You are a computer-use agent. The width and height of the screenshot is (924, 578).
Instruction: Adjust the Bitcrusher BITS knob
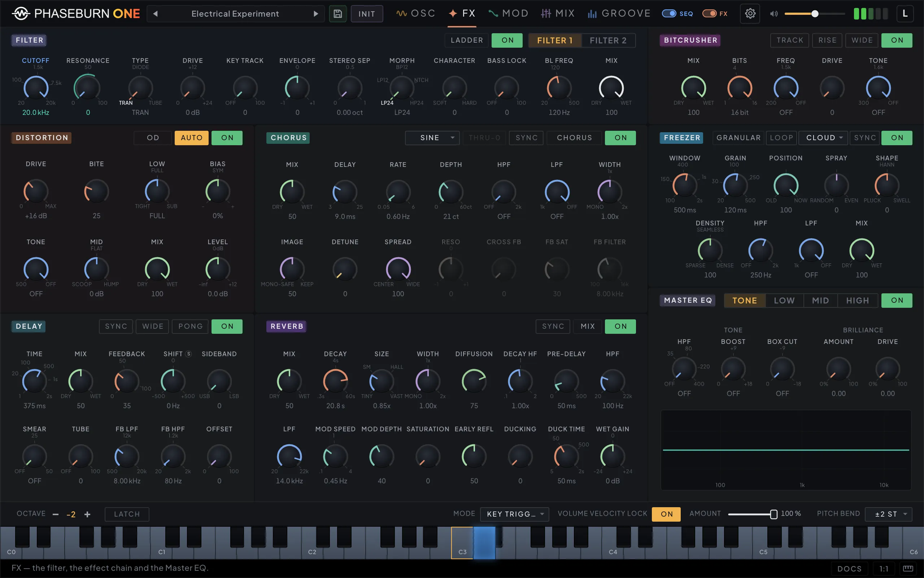point(740,88)
